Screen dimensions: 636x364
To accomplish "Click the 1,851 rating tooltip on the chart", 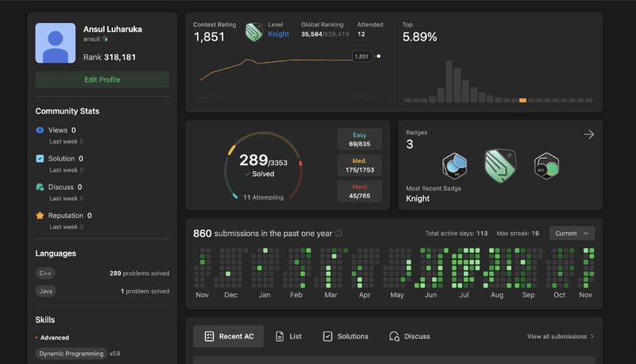I will [x=362, y=56].
